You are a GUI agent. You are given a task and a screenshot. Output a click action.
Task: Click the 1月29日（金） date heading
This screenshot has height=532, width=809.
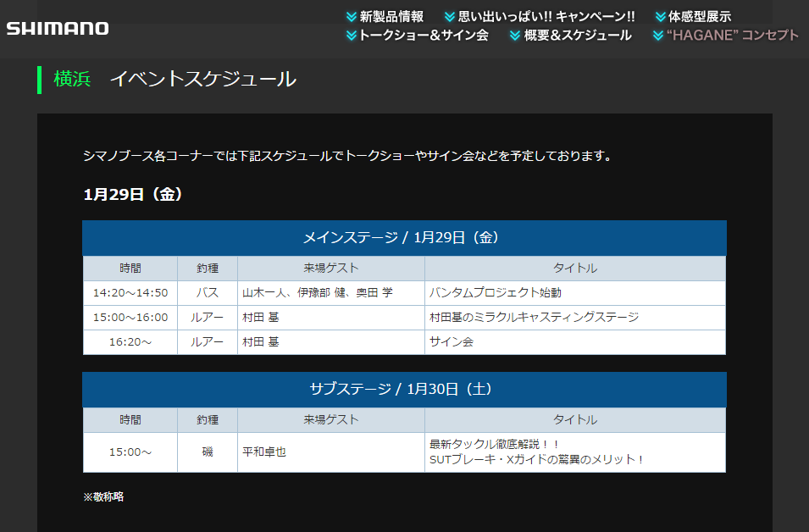(x=133, y=195)
